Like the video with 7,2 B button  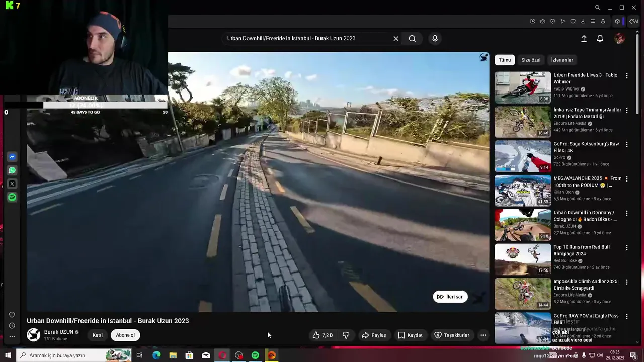(x=323, y=335)
